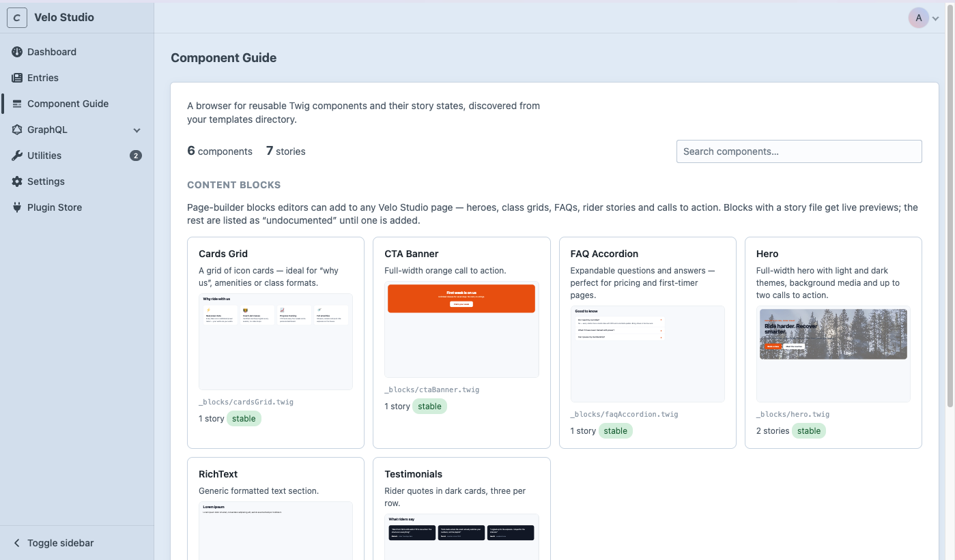The image size is (955, 560).
Task: Click the Velo Studio logo icon
Action: (x=17, y=18)
